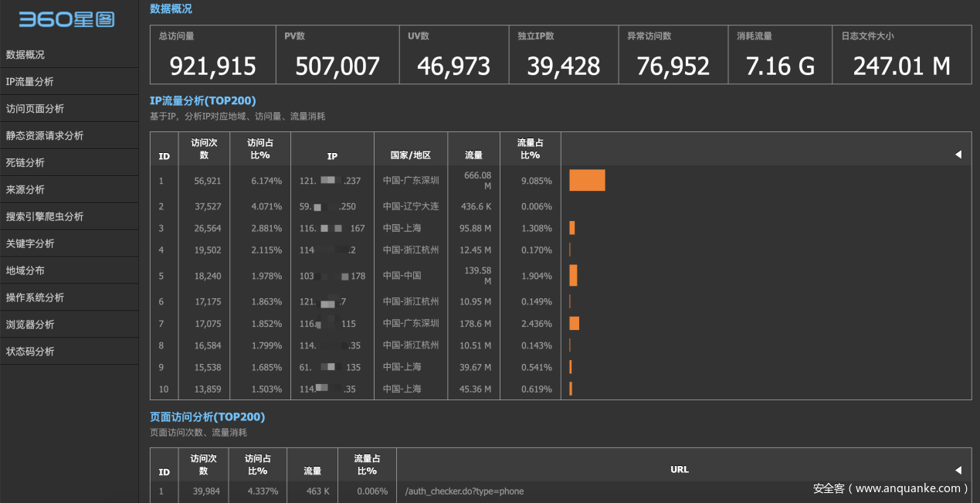Viewport: 980px width, 503px height.
Task: Click the 360星图 logo
Action: pos(66,20)
